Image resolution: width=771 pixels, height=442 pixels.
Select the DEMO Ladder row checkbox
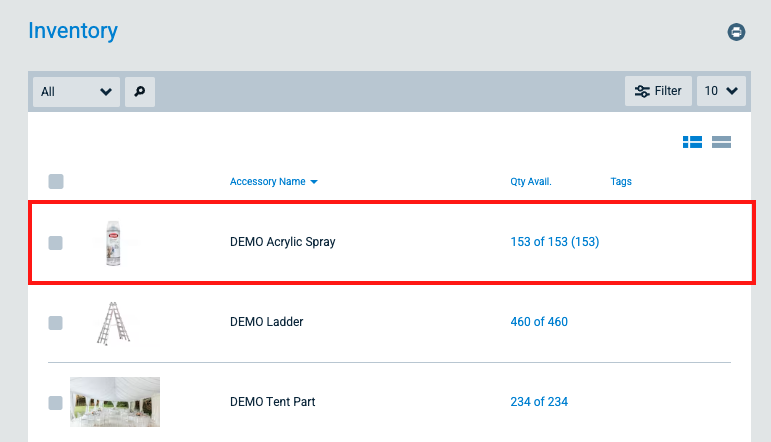[56, 322]
